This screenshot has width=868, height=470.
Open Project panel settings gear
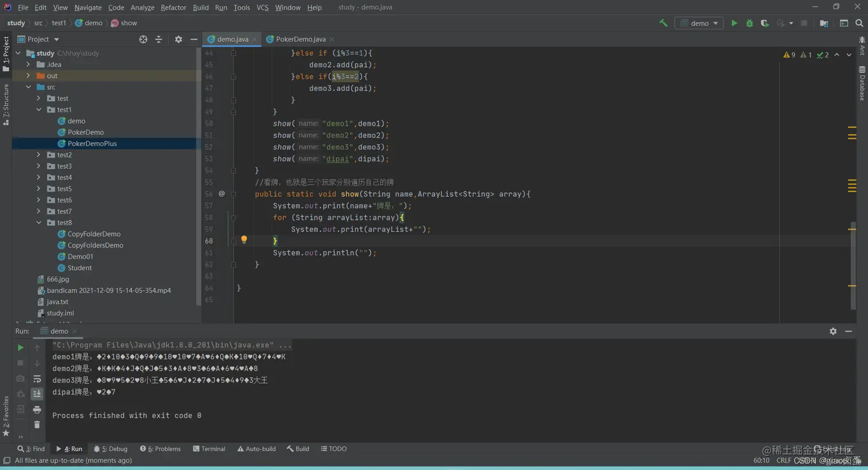[x=179, y=39]
